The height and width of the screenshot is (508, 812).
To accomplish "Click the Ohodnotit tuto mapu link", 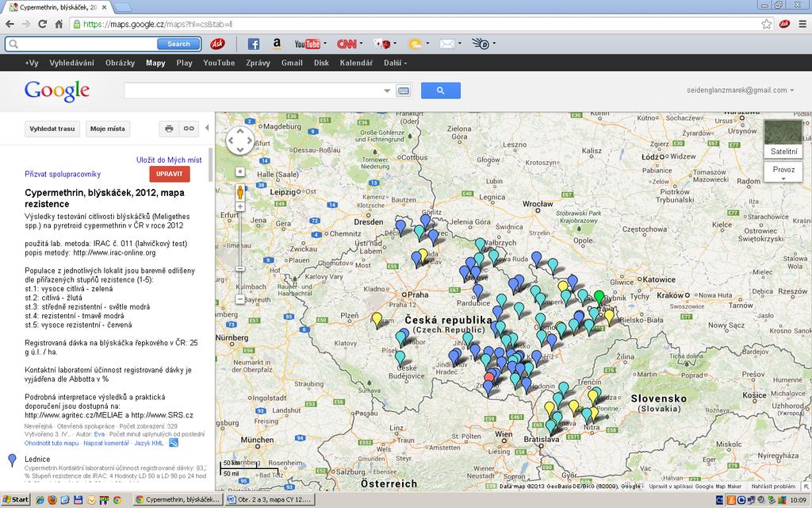I will tap(52, 443).
